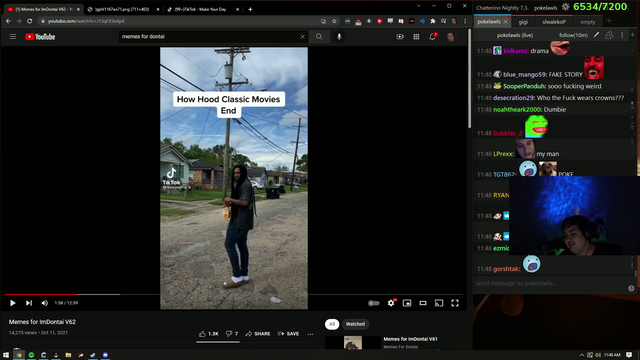Open the more actions ellipsis under video

pyautogui.click(x=310, y=334)
